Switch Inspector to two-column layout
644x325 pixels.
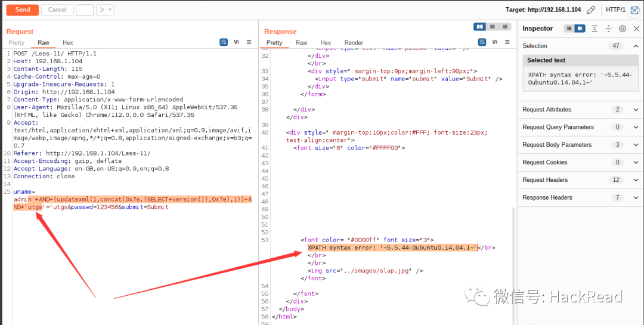(x=580, y=29)
